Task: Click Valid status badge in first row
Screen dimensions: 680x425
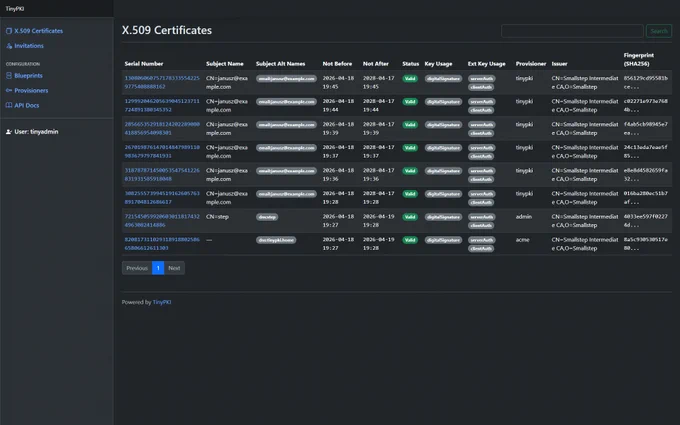Action: pos(410,78)
